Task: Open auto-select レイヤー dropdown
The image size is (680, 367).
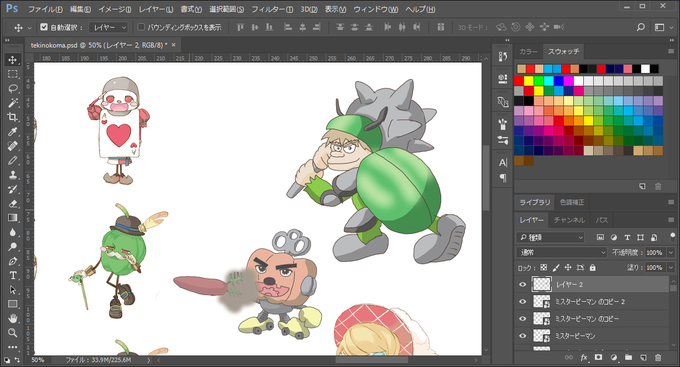Action: tap(108, 27)
